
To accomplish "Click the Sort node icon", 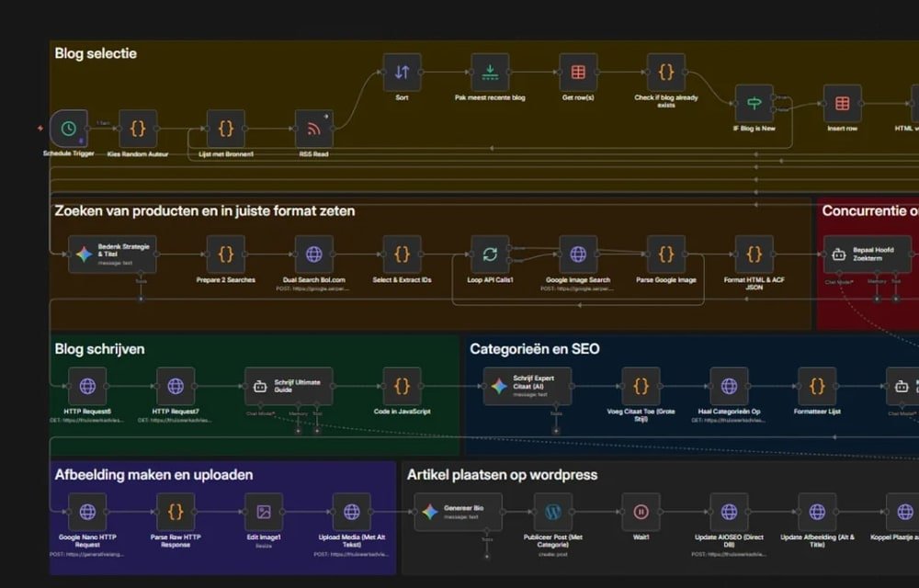I will coord(403,72).
